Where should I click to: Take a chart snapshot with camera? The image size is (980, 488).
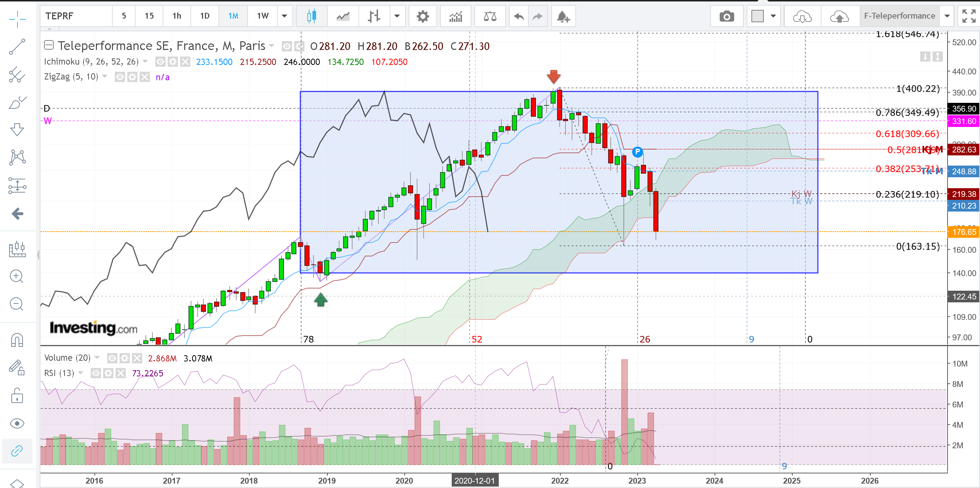tap(727, 16)
